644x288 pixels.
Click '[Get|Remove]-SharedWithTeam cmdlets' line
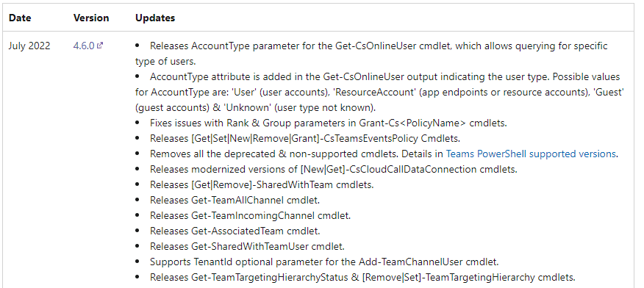pyautogui.click(x=262, y=184)
